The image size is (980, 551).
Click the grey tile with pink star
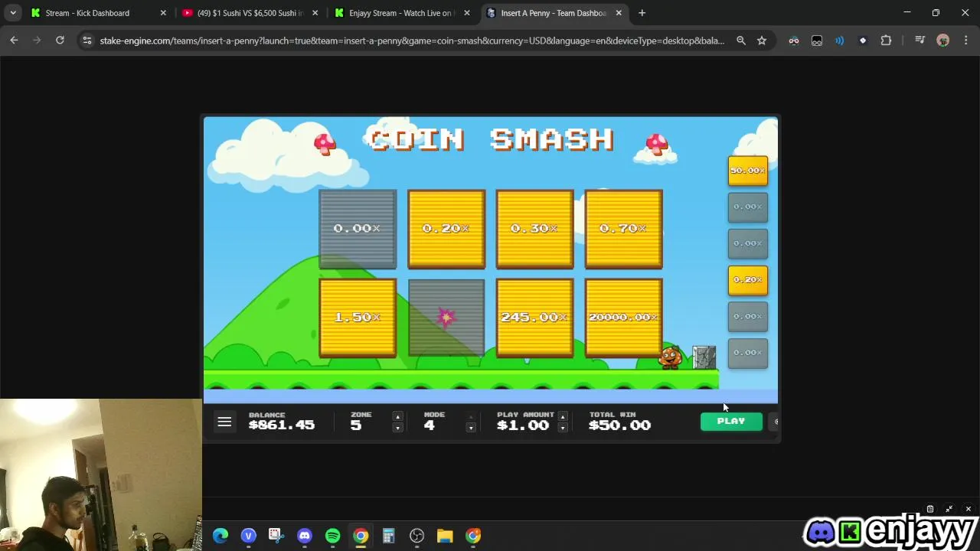click(x=446, y=318)
